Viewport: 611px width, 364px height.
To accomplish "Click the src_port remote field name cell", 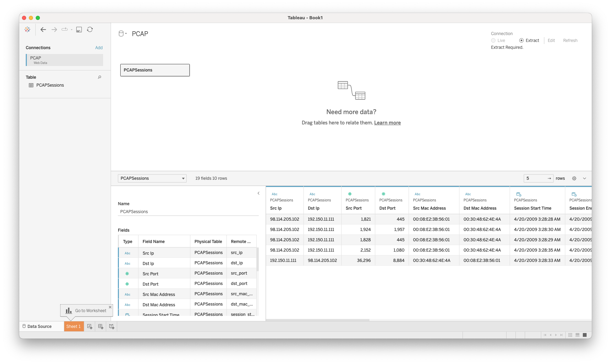I will 242,273.
